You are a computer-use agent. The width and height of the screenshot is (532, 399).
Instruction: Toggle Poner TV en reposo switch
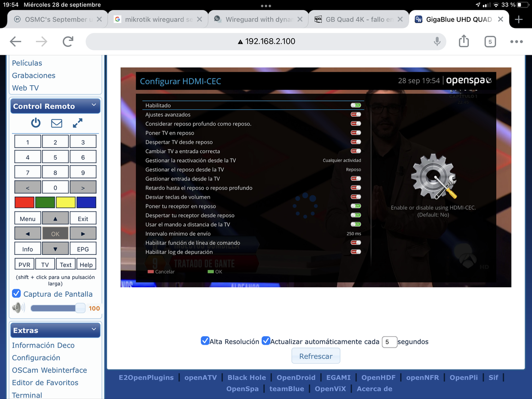pos(355,133)
